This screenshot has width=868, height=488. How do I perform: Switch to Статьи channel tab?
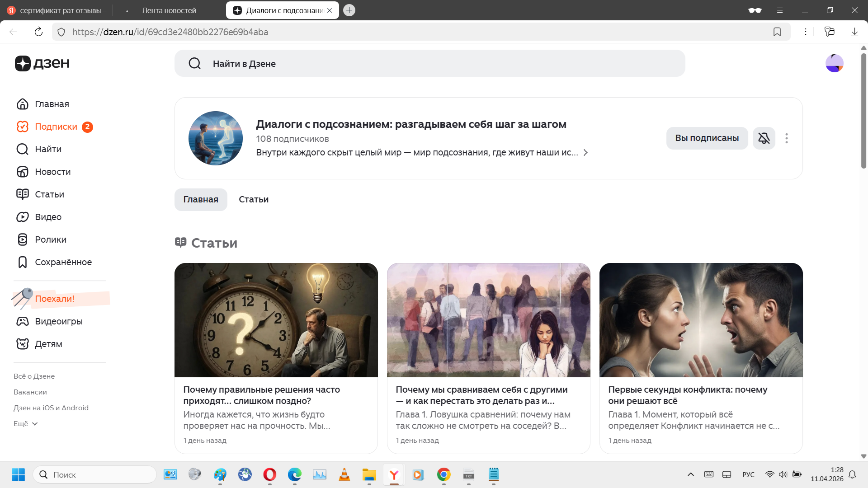coord(253,200)
